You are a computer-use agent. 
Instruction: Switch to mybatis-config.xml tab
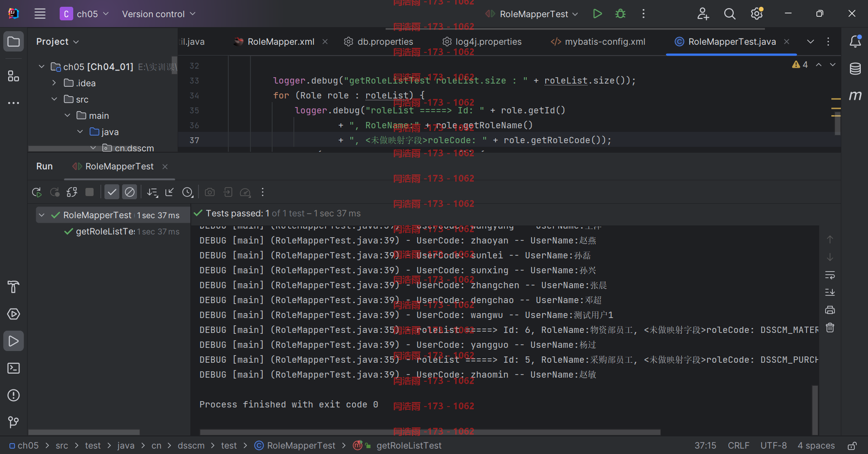click(x=598, y=42)
